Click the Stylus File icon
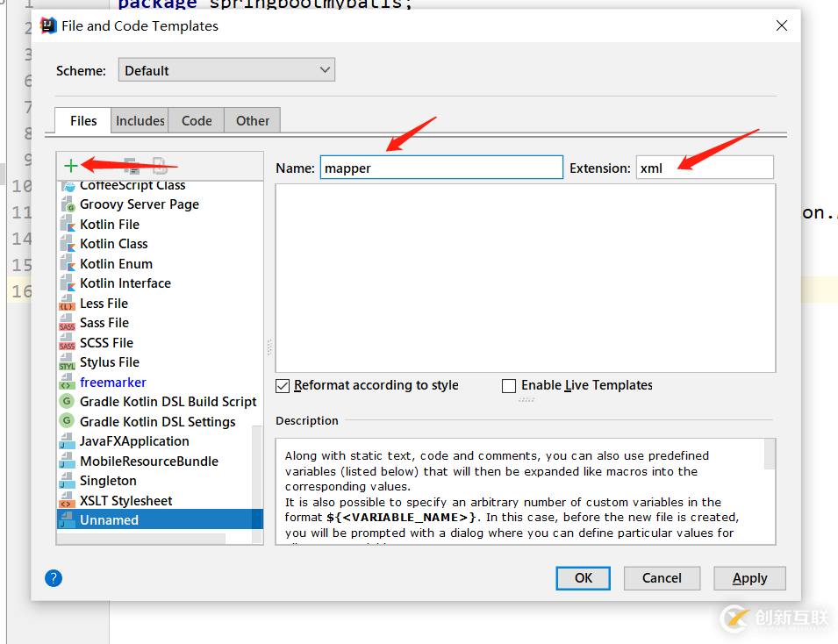 [x=67, y=363]
